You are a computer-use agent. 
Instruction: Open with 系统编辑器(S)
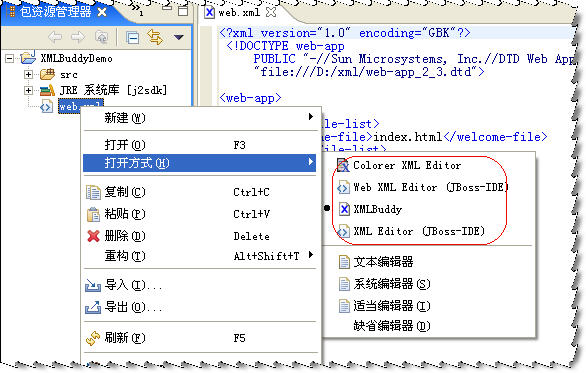pyautogui.click(x=429, y=284)
